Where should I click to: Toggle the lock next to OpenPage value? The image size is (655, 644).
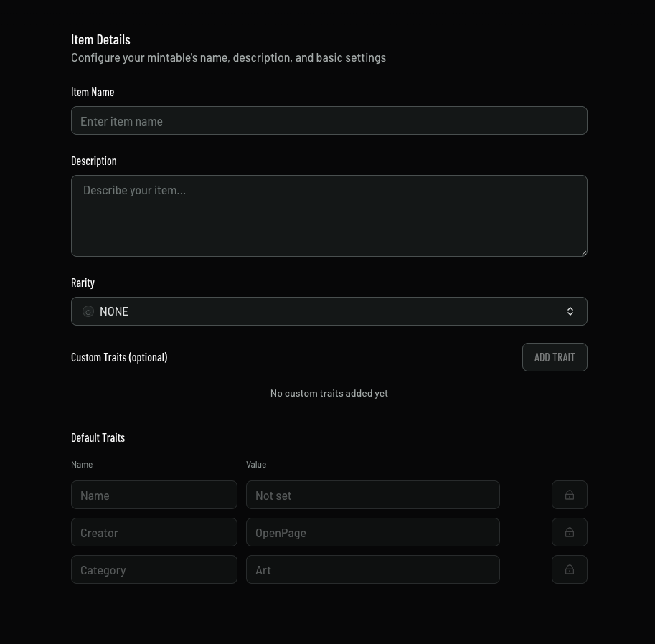(569, 532)
